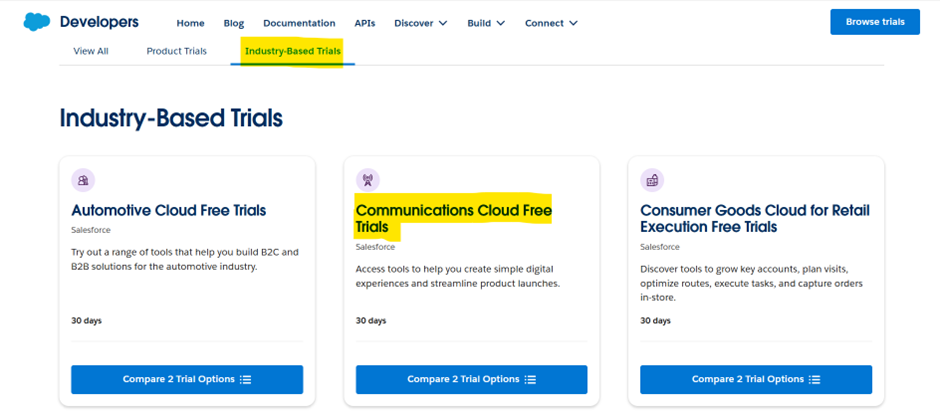Click list icon on Automotive Compare button
The width and height of the screenshot is (940, 417).
click(x=246, y=379)
